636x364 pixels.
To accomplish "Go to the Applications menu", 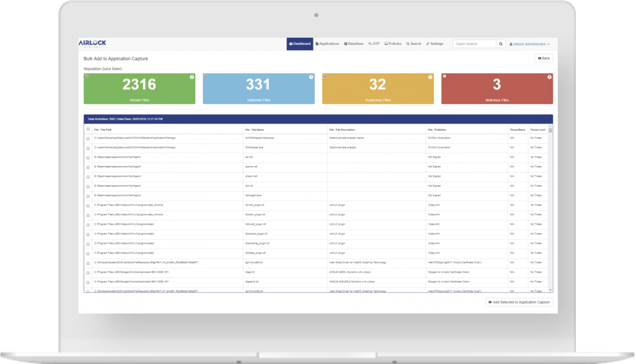I will (x=327, y=44).
